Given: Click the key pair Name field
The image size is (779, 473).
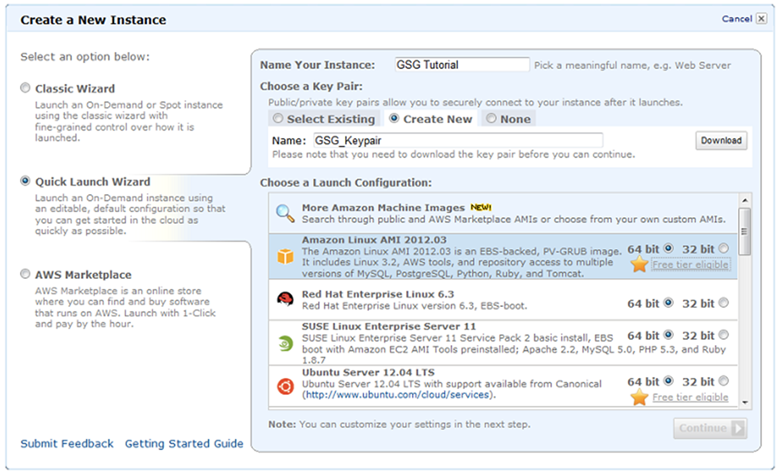Looking at the screenshot, I should click(458, 141).
